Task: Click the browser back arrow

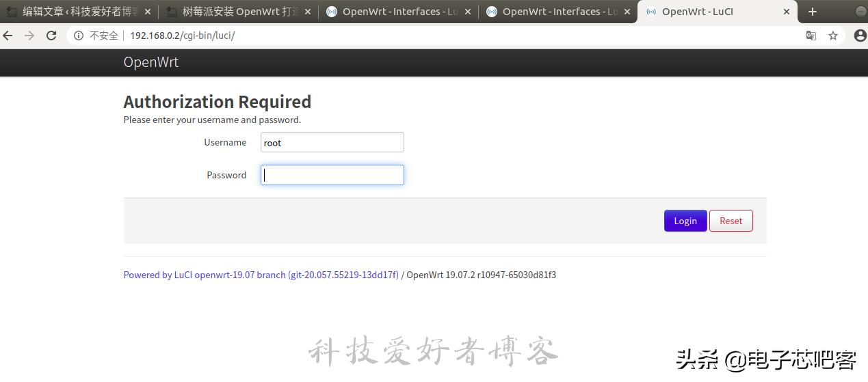Action: pyautogui.click(x=8, y=36)
